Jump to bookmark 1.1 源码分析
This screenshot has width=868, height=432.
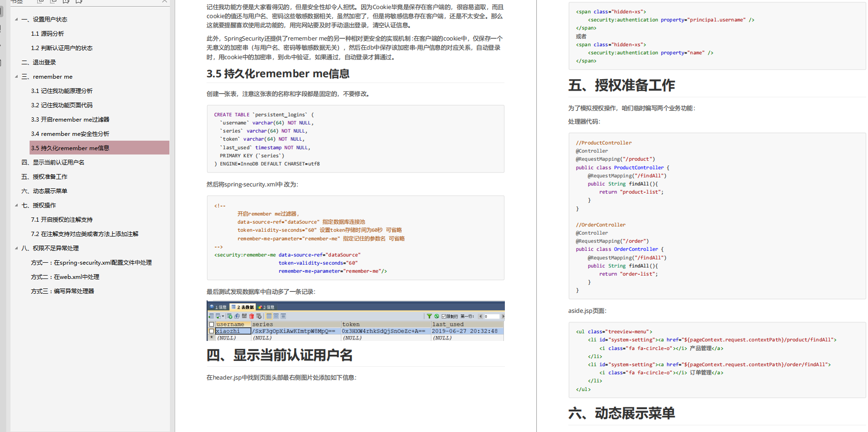click(x=47, y=33)
